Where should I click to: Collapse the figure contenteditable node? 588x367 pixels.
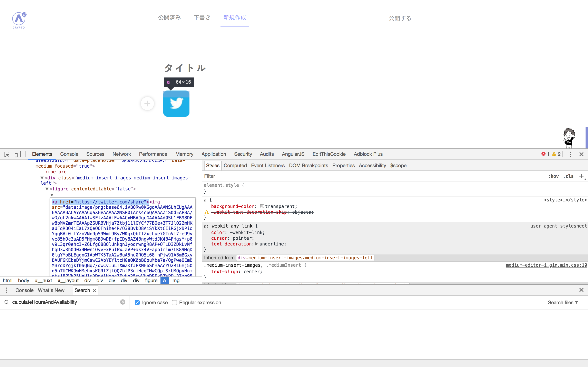click(47, 189)
